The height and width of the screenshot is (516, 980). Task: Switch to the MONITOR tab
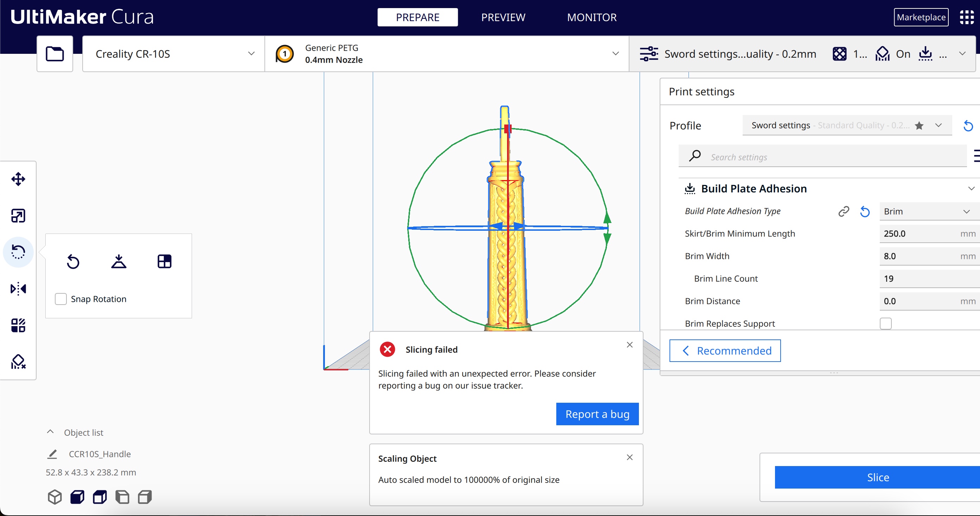click(591, 17)
